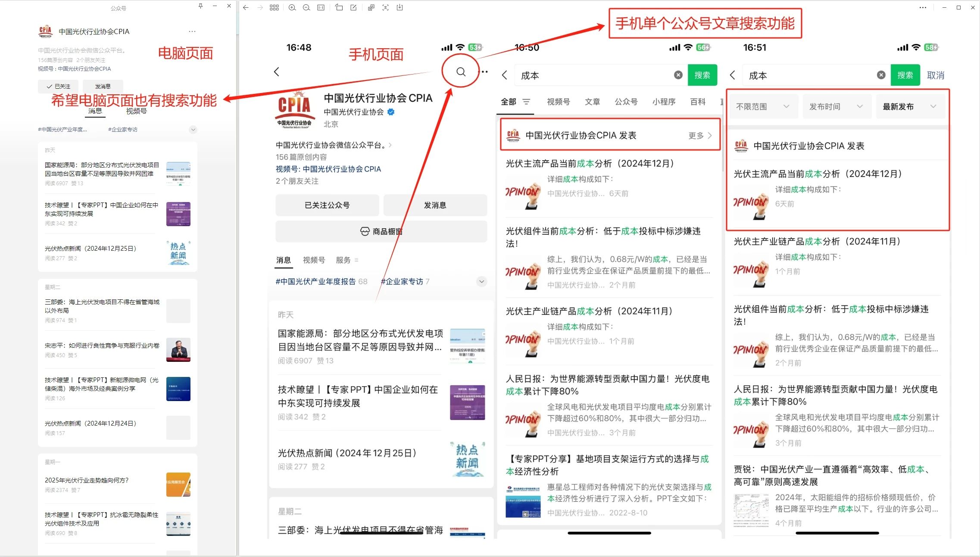This screenshot has width=980, height=557.
Task: Tap the filter icon next to 全部 tab
Action: tap(527, 102)
